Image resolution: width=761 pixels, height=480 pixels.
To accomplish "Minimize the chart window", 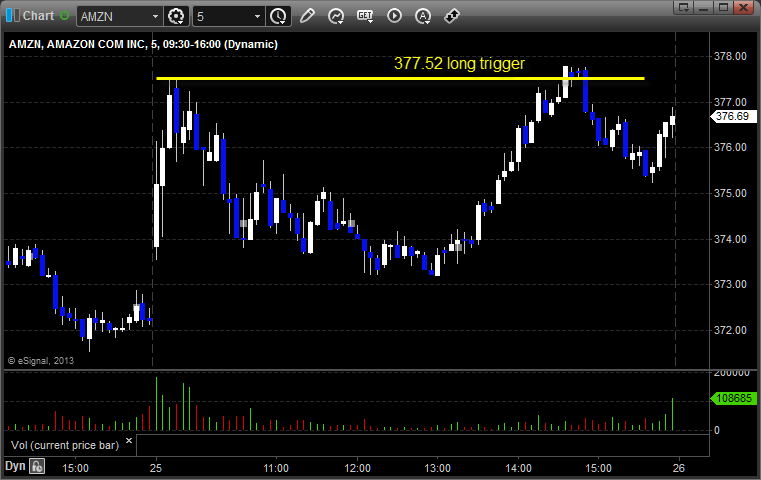I will pos(704,7).
